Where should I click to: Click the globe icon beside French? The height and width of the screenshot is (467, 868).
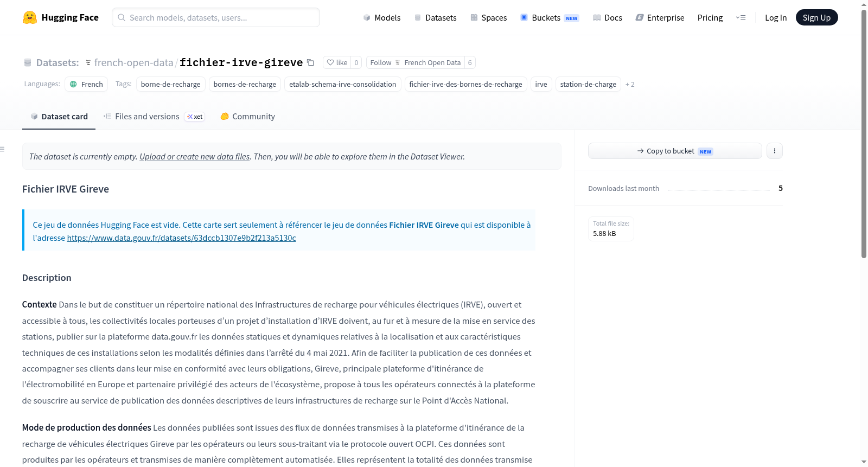tap(73, 84)
